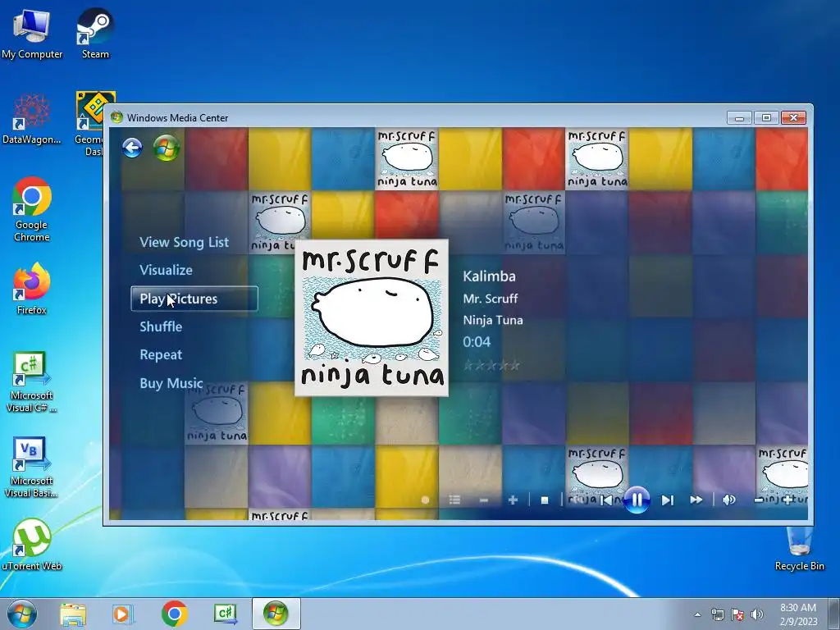
Task: Open Chrome from the taskbar
Action: tap(174, 614)
